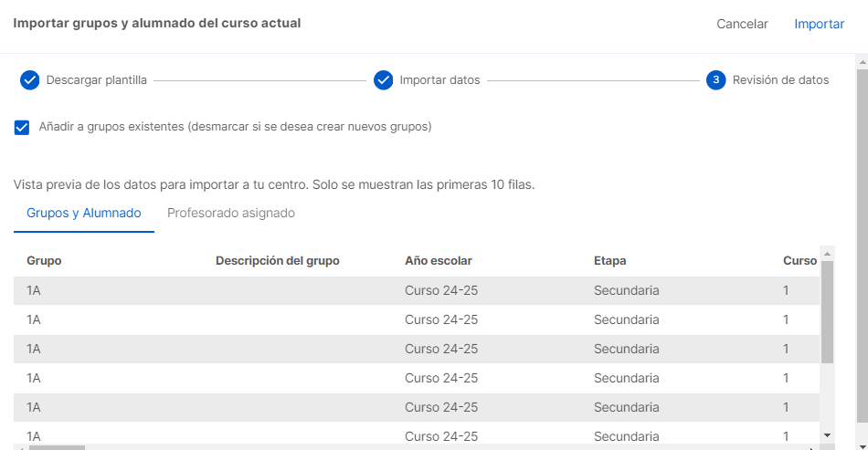Click the Etapa column header
The image size is (868, 450).
click(610, 261)
